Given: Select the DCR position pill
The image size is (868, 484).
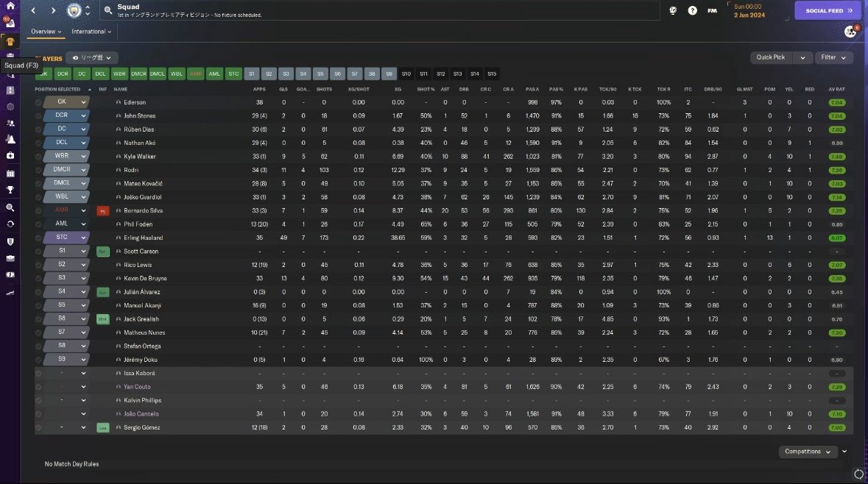Looking at the screenshot, I should point(63,74).
